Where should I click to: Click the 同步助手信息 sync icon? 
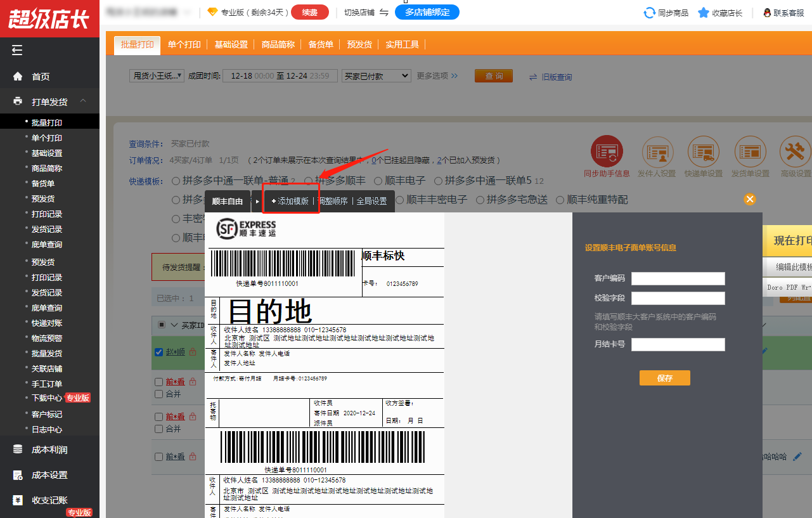(x=607, y=151)
